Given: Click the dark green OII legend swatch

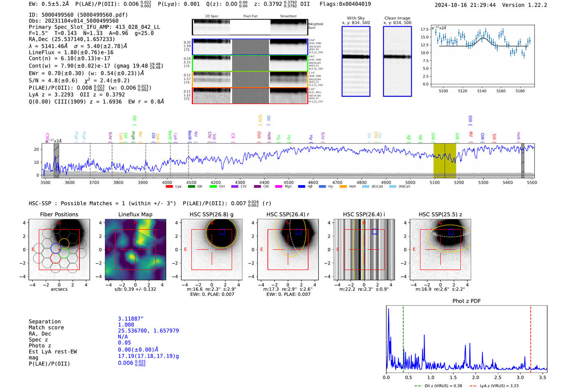Looking at the screenshot, I should pos(191,186).
